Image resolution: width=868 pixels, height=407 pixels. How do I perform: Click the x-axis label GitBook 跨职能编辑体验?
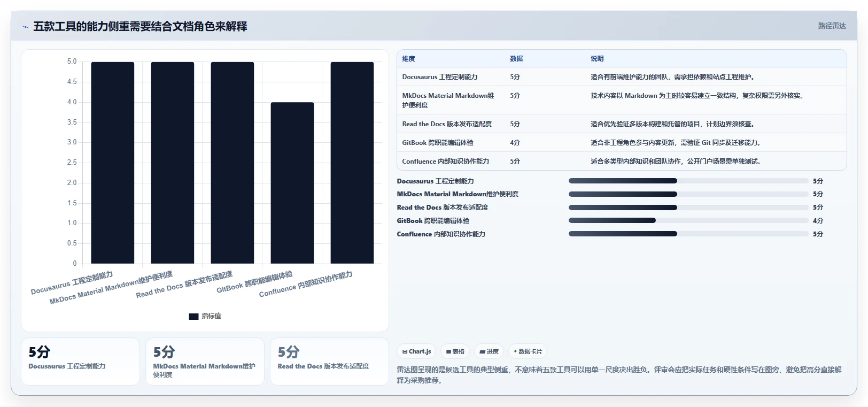[254, 282]
